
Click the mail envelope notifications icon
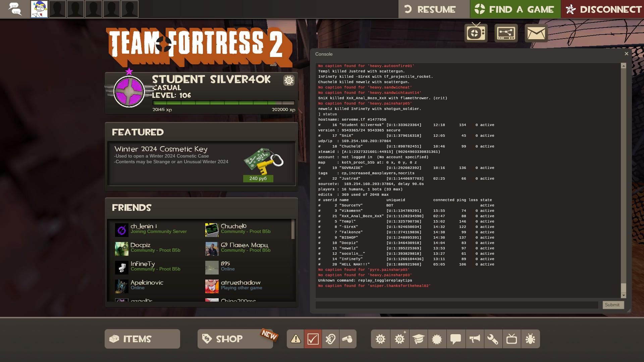[x=536, y=33]
